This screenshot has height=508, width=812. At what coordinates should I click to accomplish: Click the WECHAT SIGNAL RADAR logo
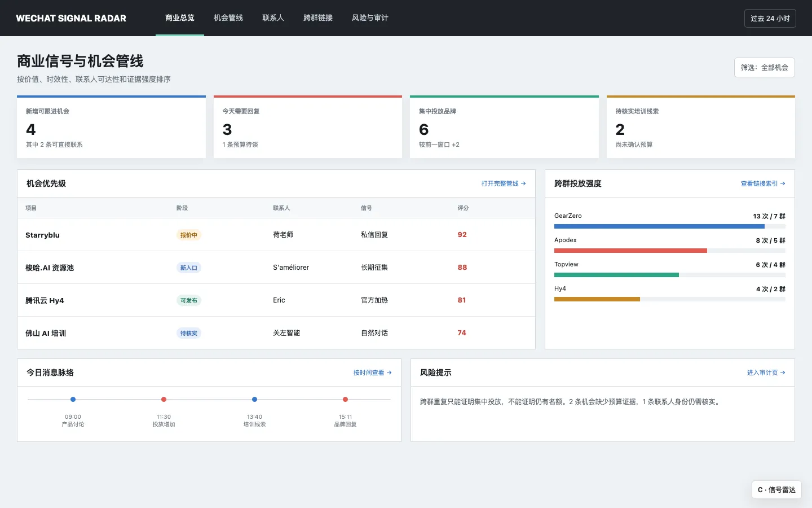[x=71, y=18]
